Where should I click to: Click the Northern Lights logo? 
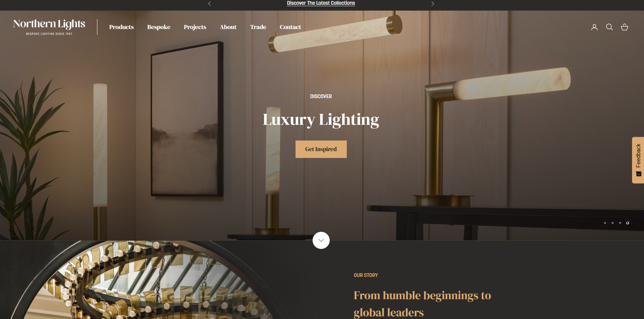click(49, 27)
